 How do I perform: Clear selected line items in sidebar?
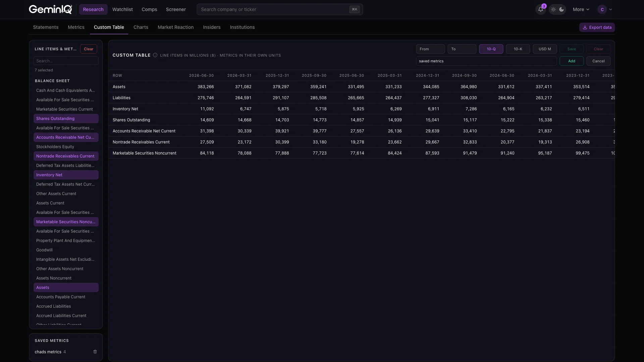[89, 49]
